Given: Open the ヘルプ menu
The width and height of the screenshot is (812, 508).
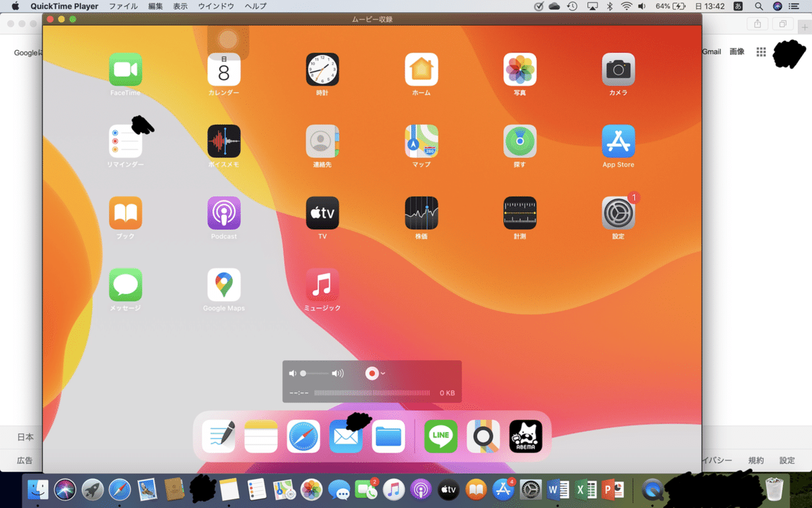Looking at the screenshot, I should [255, 6].
